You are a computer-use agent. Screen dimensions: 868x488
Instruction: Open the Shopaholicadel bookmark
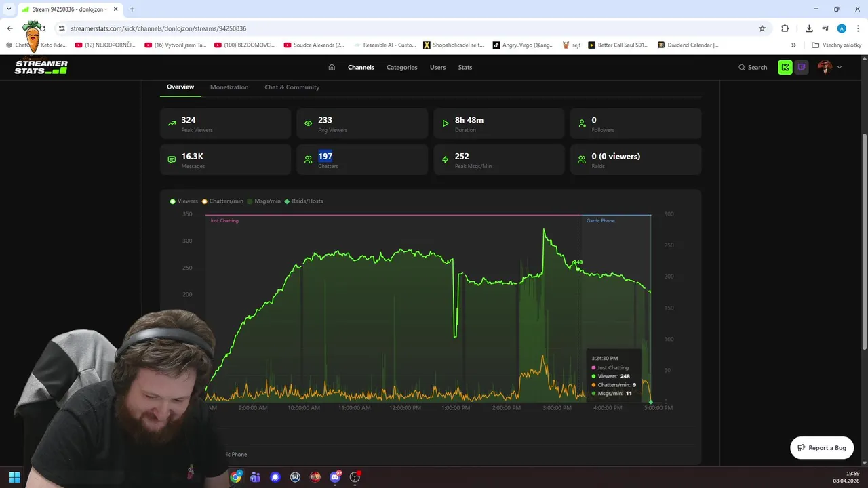[453, 45]
